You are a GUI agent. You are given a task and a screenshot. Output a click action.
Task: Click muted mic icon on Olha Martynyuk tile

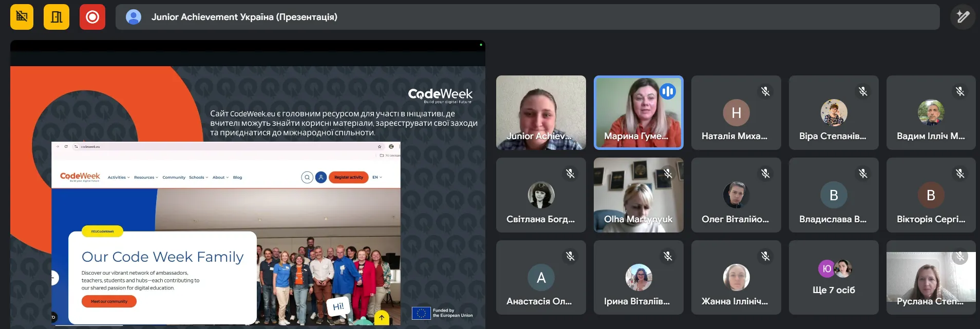(x=668, y=173)
